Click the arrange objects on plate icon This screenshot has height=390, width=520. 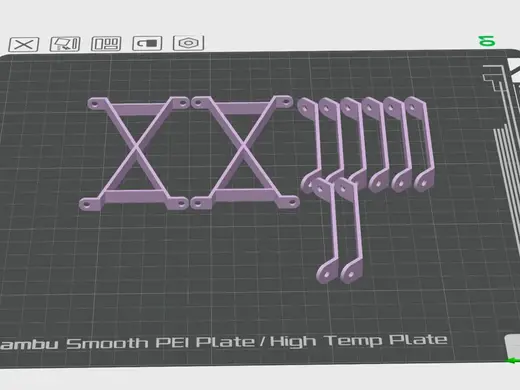(106, 43)
